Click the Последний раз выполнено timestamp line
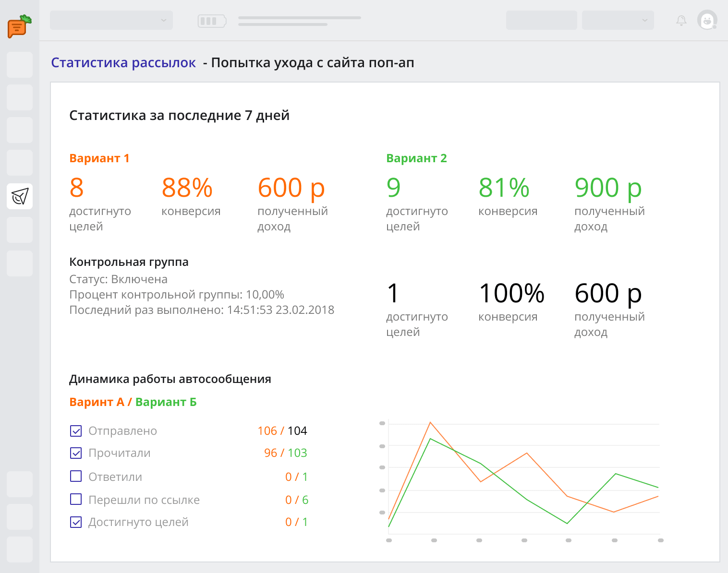Image resolution: width=728 pixels, height=573 pixels. 202,310
